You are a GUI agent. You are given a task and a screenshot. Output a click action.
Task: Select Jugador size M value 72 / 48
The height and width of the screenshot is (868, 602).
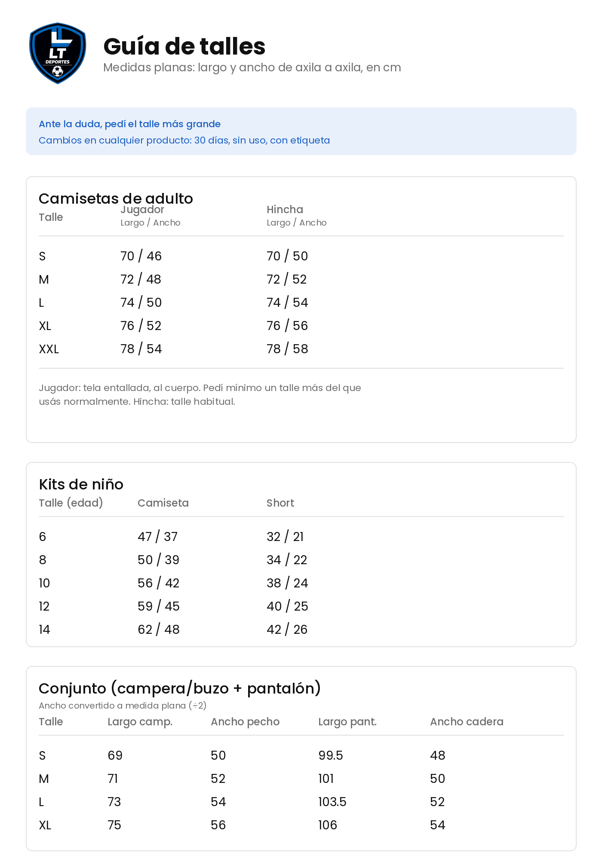coord(141,279)
